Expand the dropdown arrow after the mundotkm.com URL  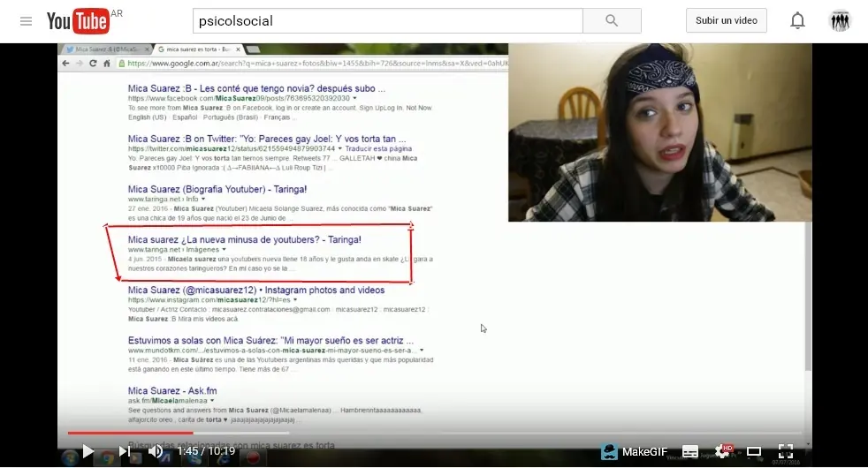pyautogui.click(x=422, y=351)
